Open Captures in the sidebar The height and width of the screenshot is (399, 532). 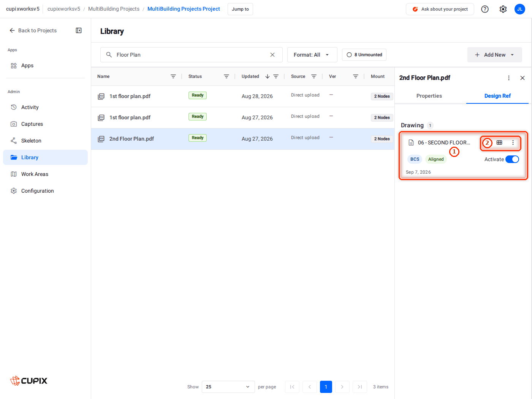coord(45,124)
